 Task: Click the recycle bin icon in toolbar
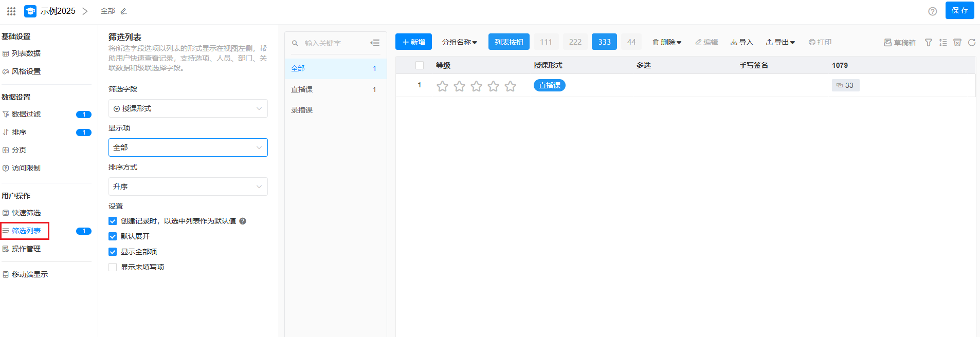(x=957, y=43)
